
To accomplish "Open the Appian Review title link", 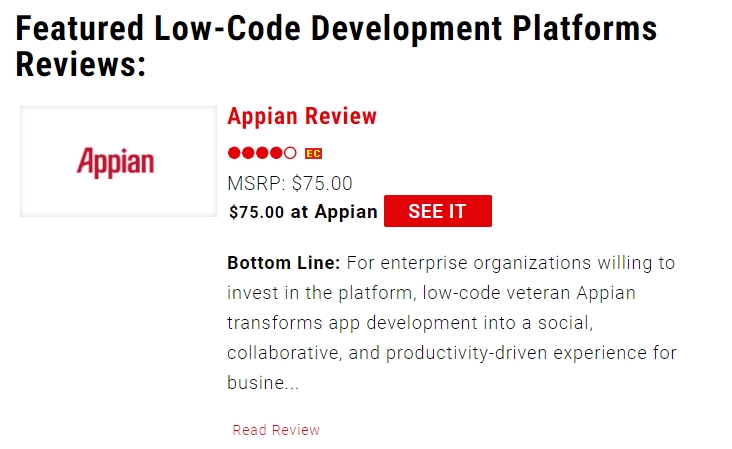I will (x=302, y=116).
